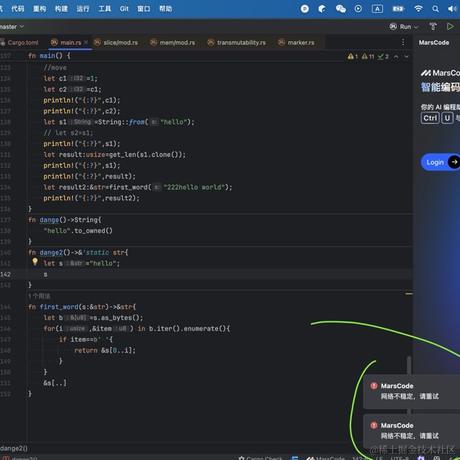Open the Wi-Fi status menu
460x460 pixels.
pyautogui.click(x=418, y=9)
